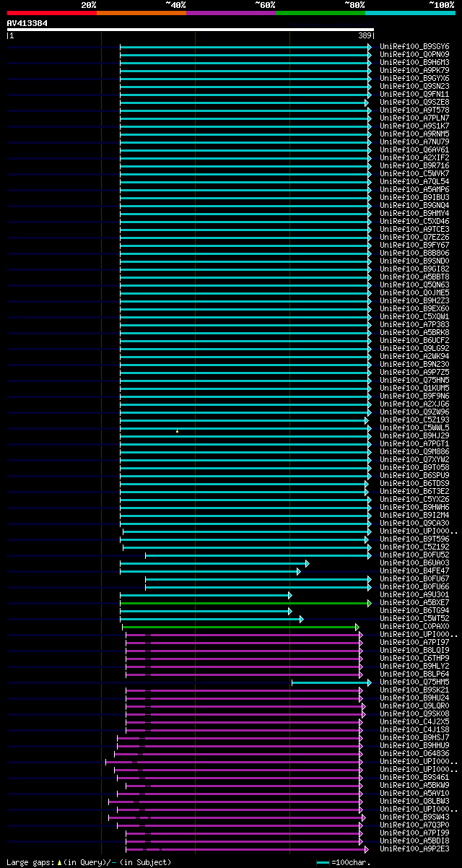Open hit UniRef100_Q9SZE8
The height and width of the screenshot is (868, 462).
click(x=414, y=102)
